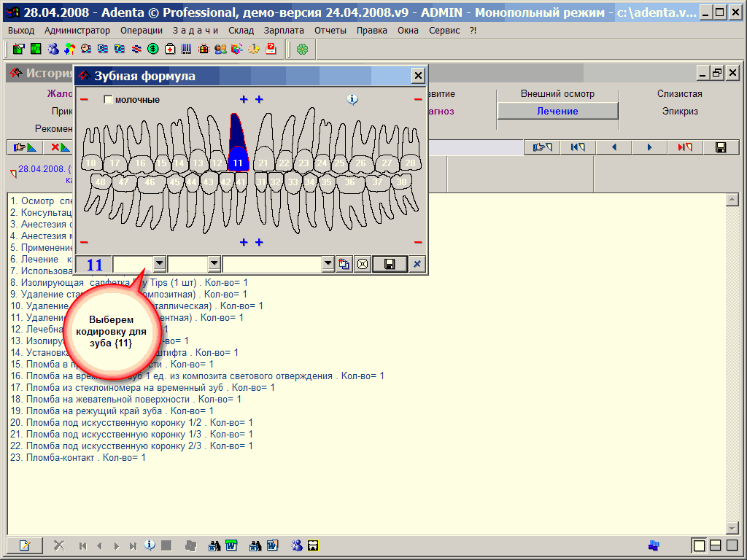
Task: Click the circled X clear icon
Action: tap(362, 264)
